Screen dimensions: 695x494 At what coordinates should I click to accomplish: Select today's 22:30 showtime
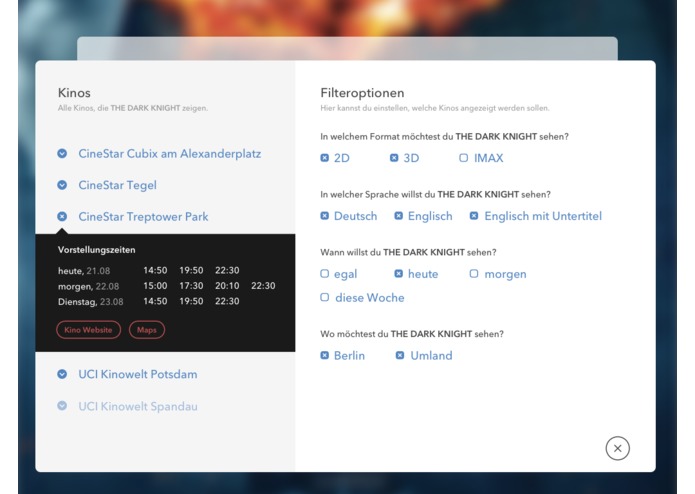[x=227, y=270]
